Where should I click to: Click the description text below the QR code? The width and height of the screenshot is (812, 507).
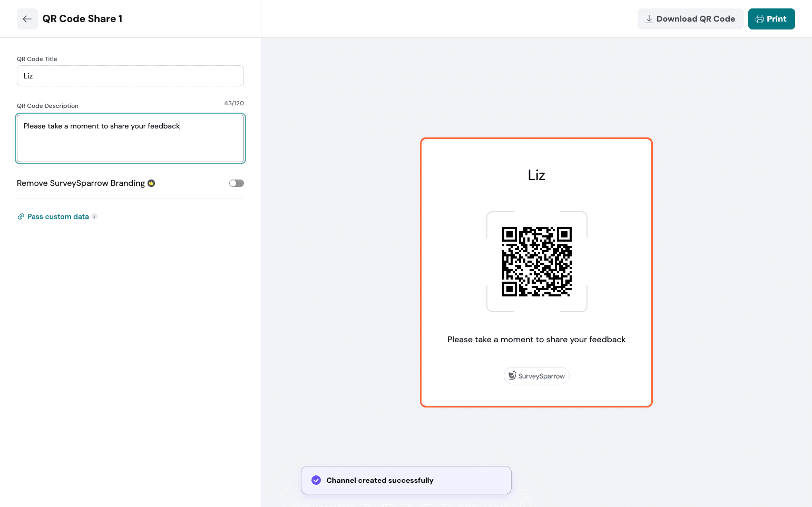[x=536, y=340]
